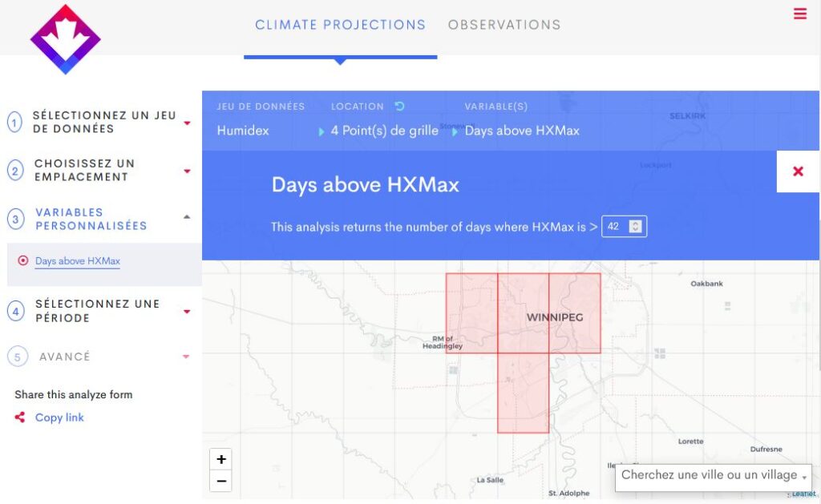Click the maple leaf diamond logo
Viewport: 821px width, 504px height.
[x=66, y=39]
